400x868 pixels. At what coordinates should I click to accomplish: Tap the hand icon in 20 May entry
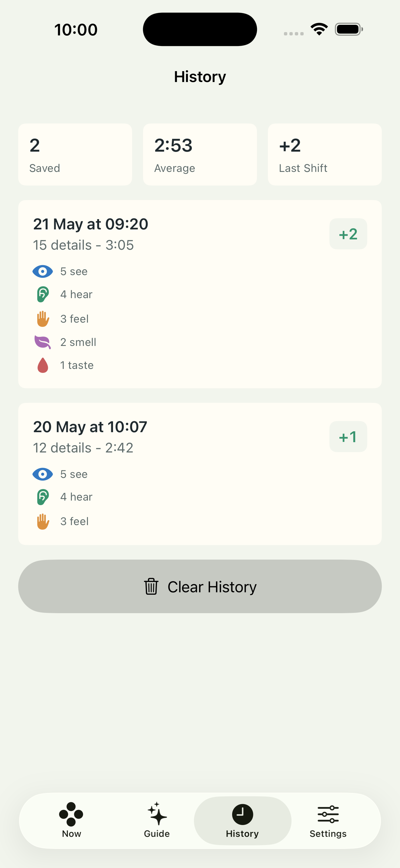tap(43, 521)
